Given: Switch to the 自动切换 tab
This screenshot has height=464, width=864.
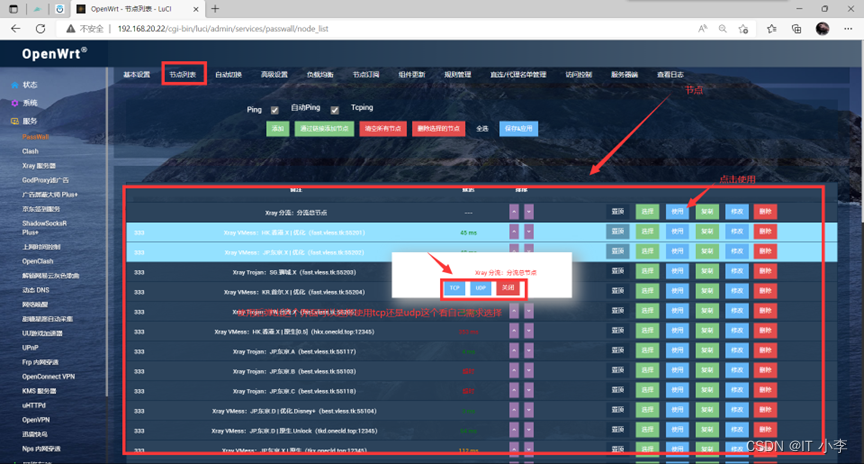Looking at the screenshot, I should [229, 74].
